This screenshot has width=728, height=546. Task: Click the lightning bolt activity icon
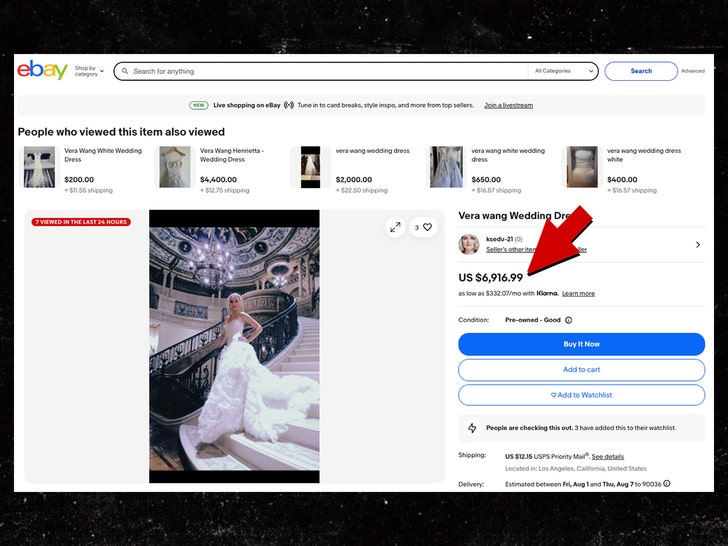[473, 428]
